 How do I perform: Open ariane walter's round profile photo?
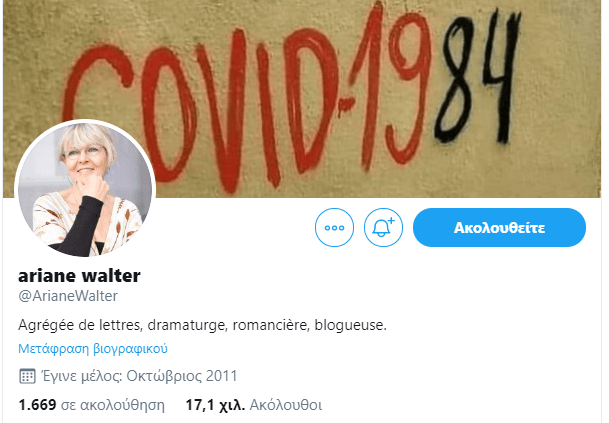pyautogui.click(x=85, y=189)
